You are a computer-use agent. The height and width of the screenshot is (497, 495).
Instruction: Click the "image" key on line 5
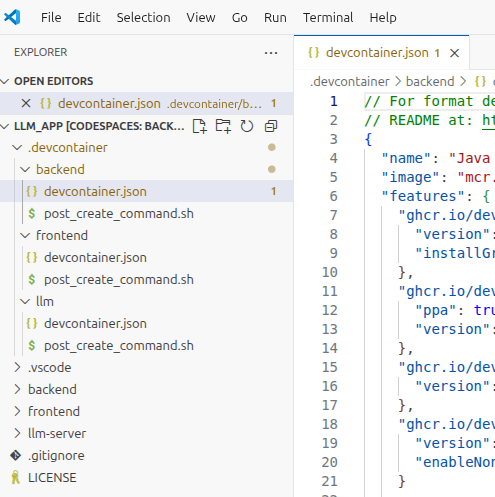pos(410,177)
